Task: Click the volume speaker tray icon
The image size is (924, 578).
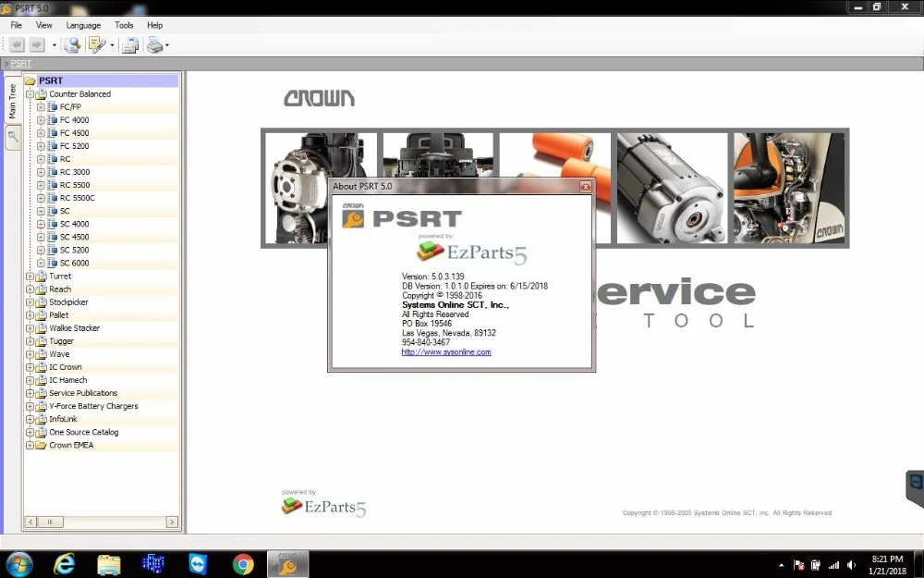Action: 852,565
